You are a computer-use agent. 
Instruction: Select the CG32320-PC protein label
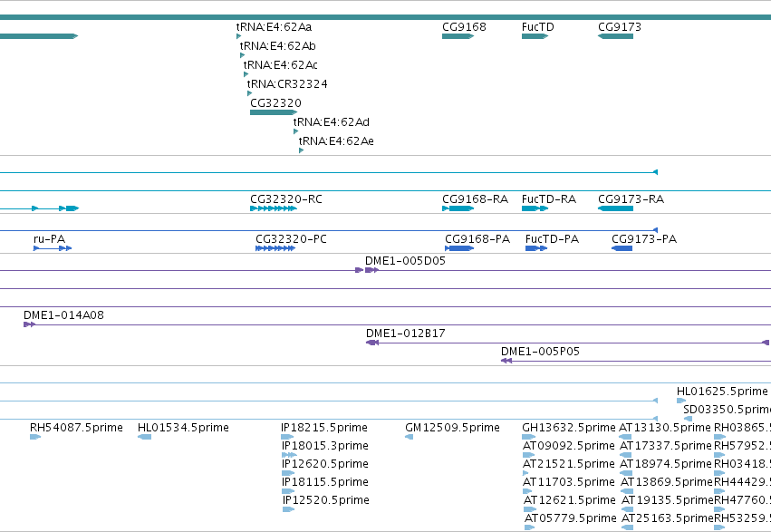[x=291, y=239]
